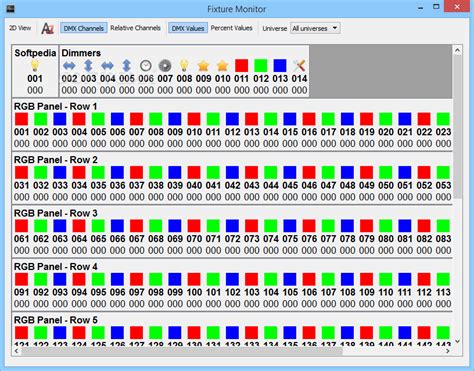The width and height of the screenshot is (474, 371).
Task: Click the Dimmers green swatch for channel 012
Action: click(x=261, y=66)
